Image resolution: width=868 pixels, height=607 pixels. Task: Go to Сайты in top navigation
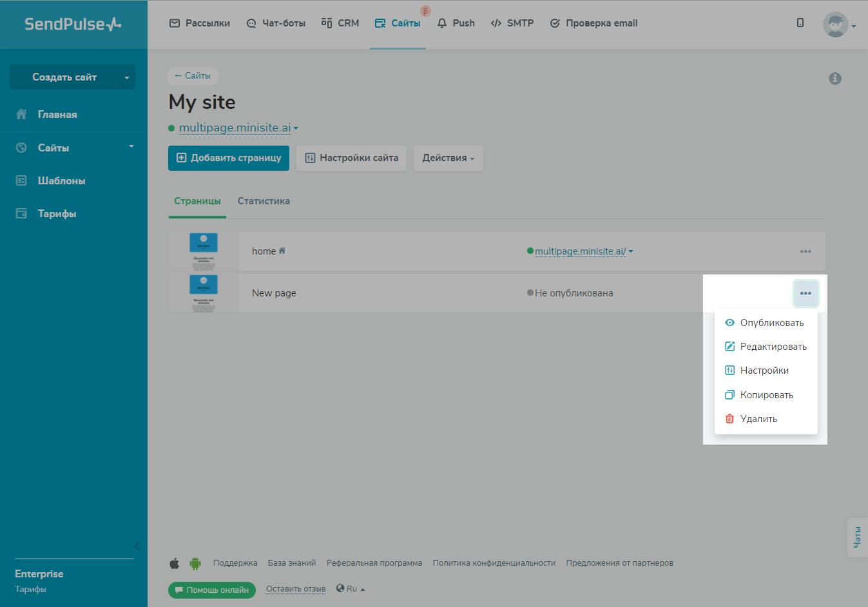[398, 23]
